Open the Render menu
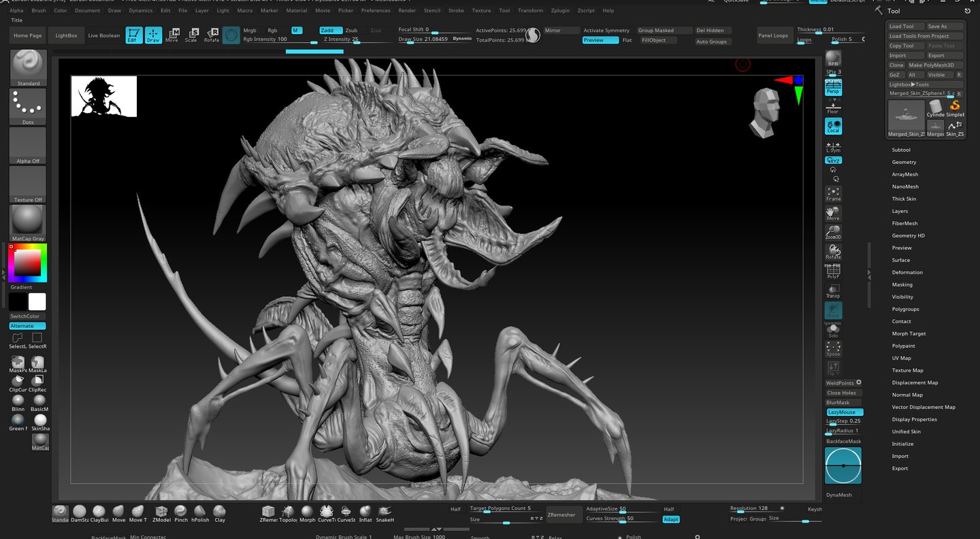 407,11
